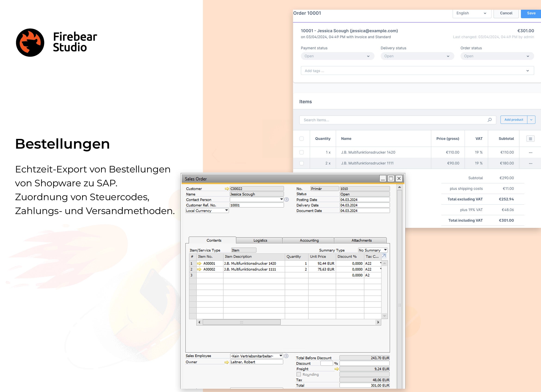Image resolution: width=541 pixels, height=392 pixels.
Task: Click the arrow icon for item A00001
Action: click(199, 263)
